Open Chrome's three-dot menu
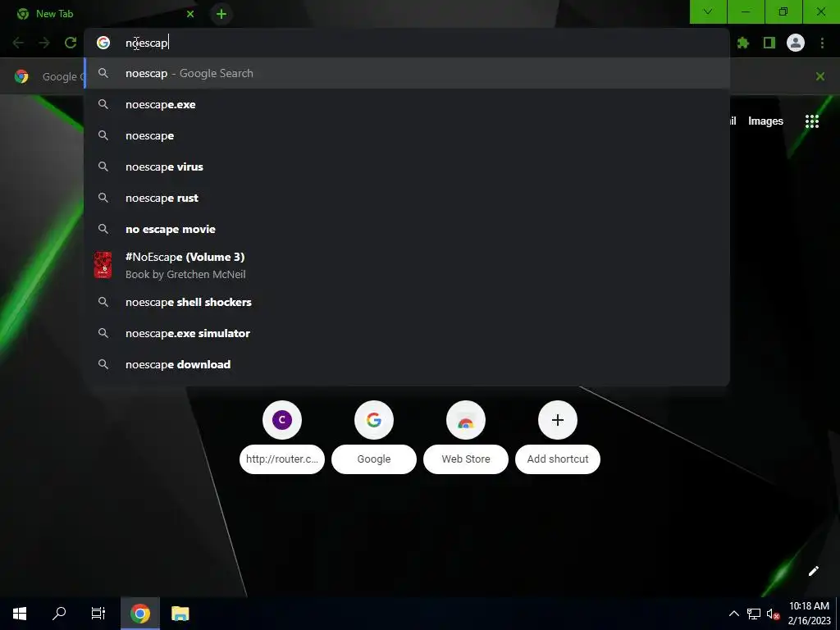Screen dimensions: 840x630 822,43
